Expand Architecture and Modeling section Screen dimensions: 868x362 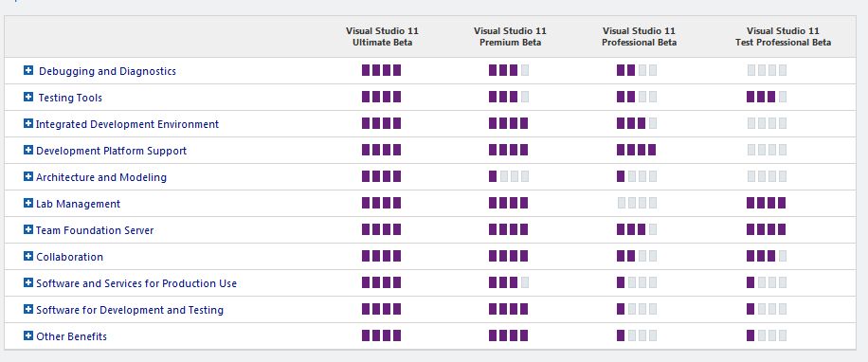[x=28, y=176]
